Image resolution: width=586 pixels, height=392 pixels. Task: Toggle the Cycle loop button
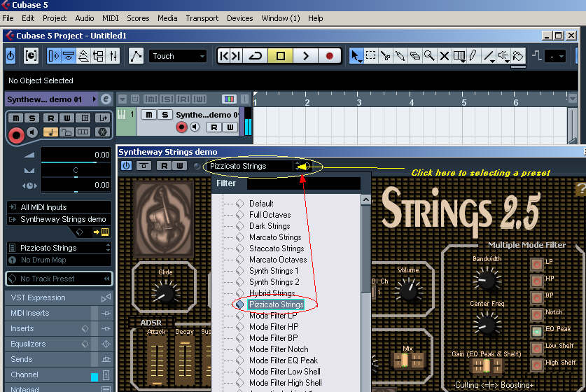[256, 56]
